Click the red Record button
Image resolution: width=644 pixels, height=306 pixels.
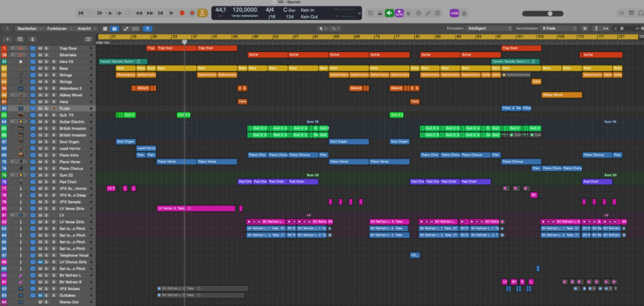click(x=182, y=13)
